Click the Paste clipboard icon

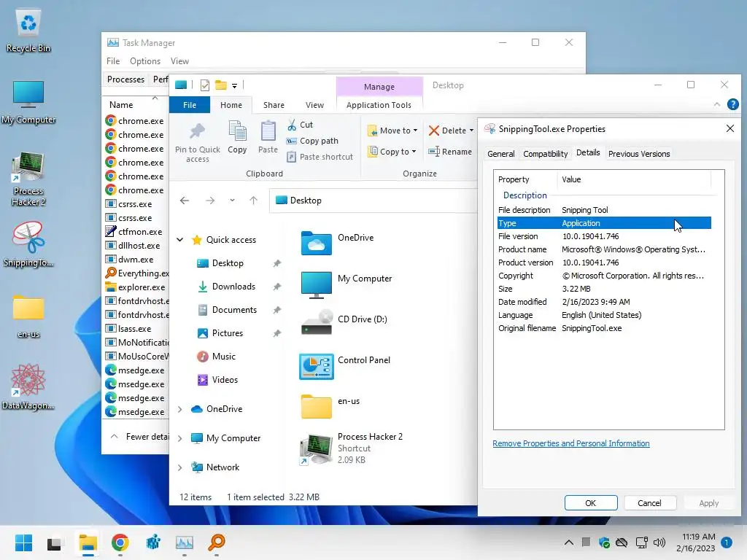tap(268, 131)
